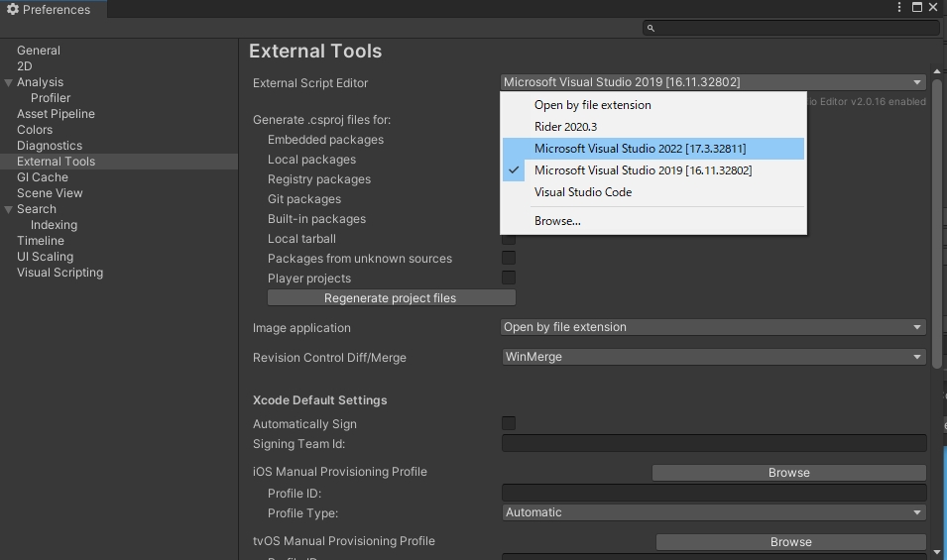Collapse the Analysis tree section
The image size is (947, 560).
9,82
